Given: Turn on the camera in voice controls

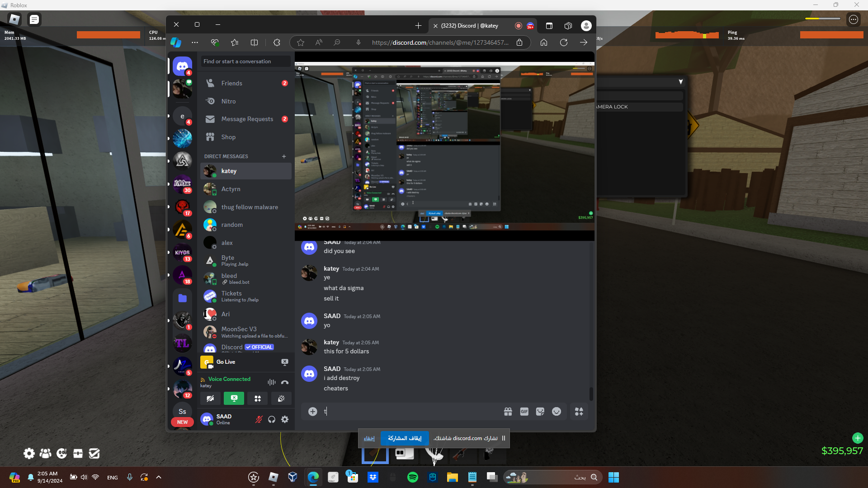Looking at the screenshot, I should coord(210,399).
